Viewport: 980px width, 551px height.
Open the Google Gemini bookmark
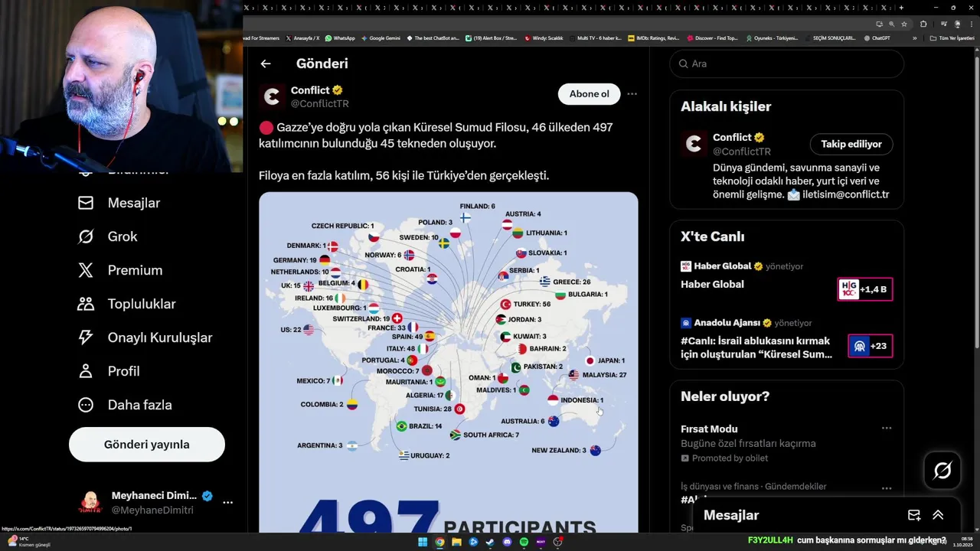(x=381, y=38)
